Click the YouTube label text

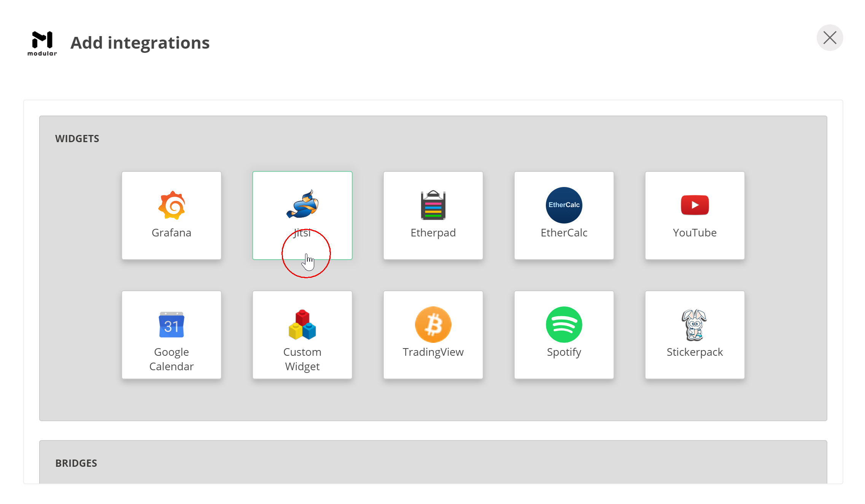pyautogui.click(x=695, y=233)
